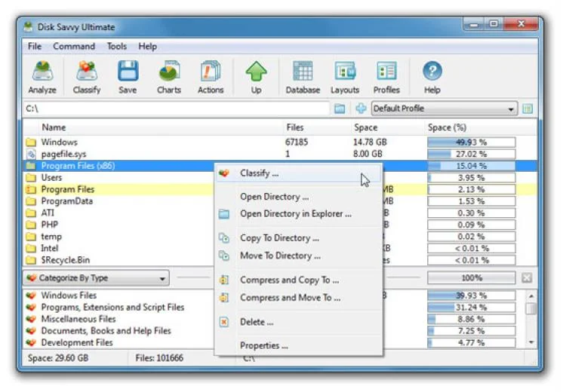Click the category list scrollbar down arrow
563x392 pixels.
[531, 342]
